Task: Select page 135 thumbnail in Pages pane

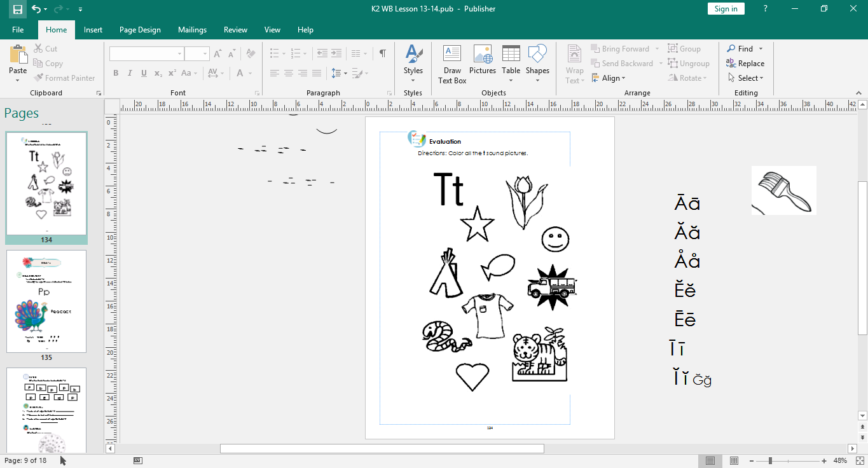Action: 46,301
